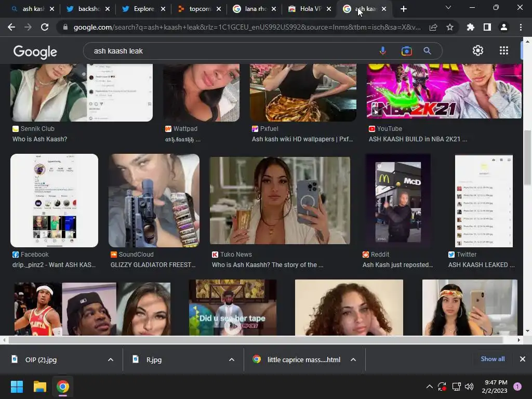The width and height of the screenshot is (532, 399).
Task: Close the downloads bar
Action: 523,359
